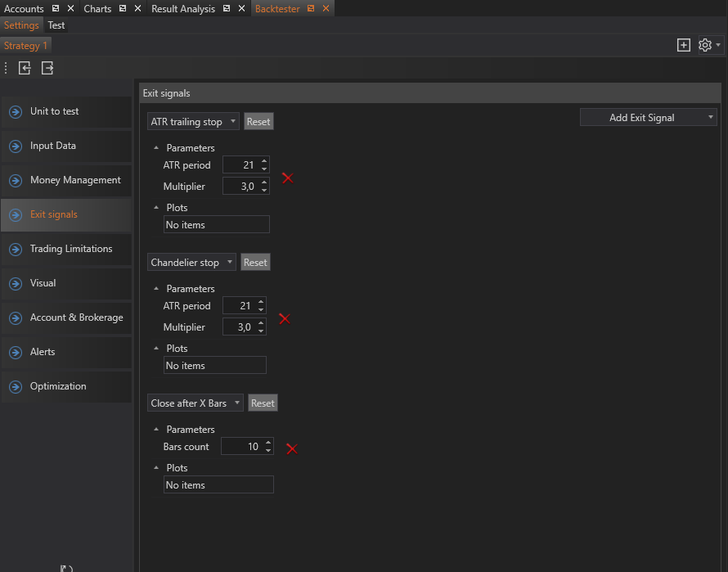Reset the ATR trailing stop settings
This screenshot has width=728, height=572.
click(x=258, y=122)
